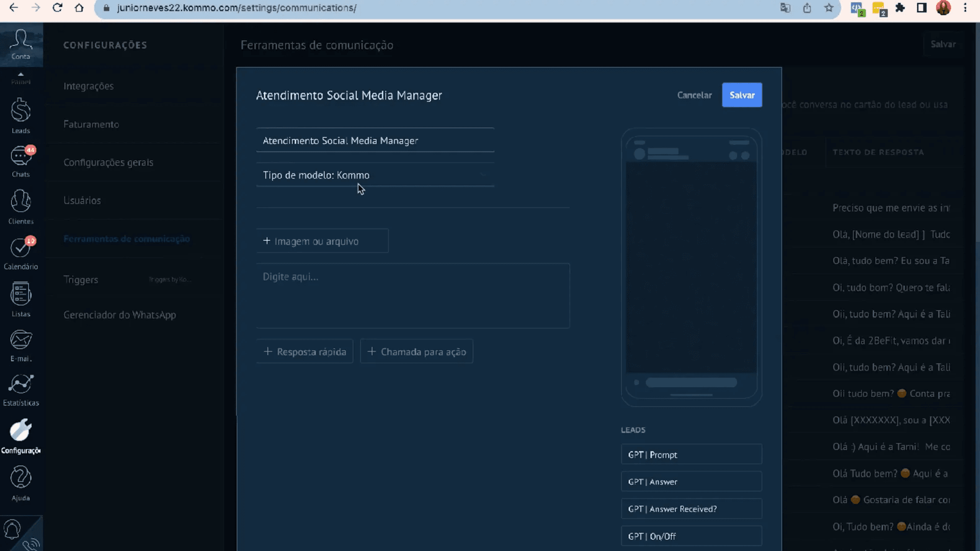The image size is (980, 551).
Task: Select Ferramentas de comunicação menu item
Action: coord(127,239)
